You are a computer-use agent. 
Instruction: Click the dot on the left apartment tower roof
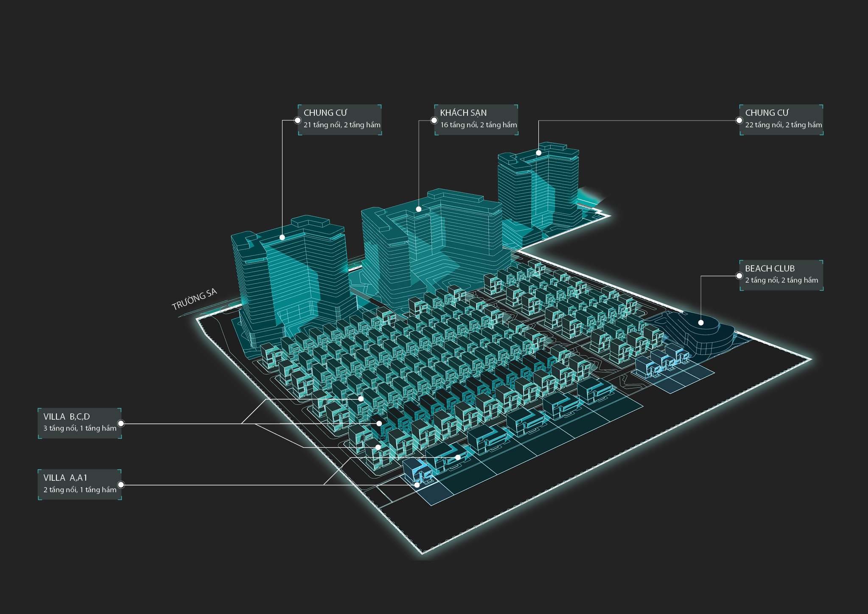[x=282, y=238]
